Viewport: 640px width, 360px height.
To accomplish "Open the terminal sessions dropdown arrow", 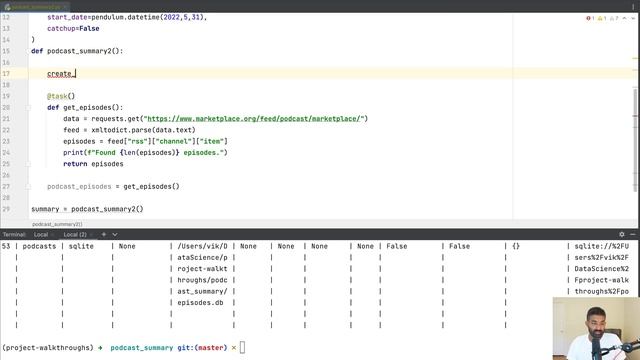I will tap(115, 234).
